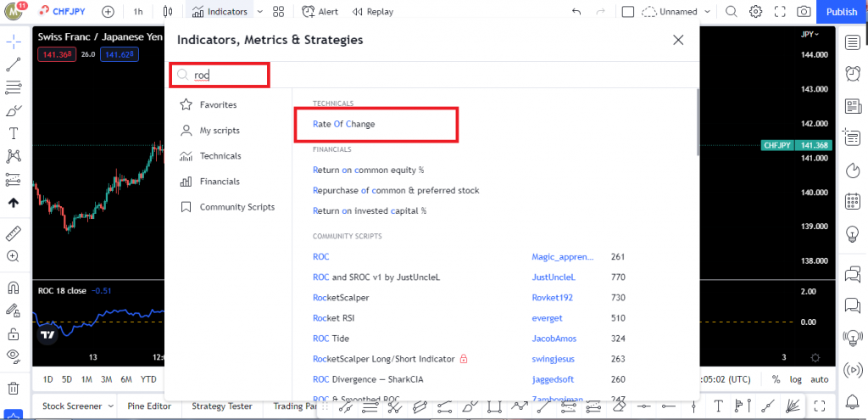Create an Alert

click(x=320, y=12)
